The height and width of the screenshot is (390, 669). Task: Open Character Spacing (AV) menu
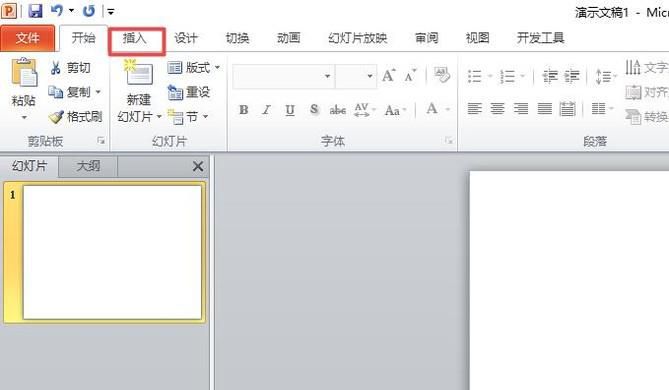pyautogui.click(x=364, y=110)
